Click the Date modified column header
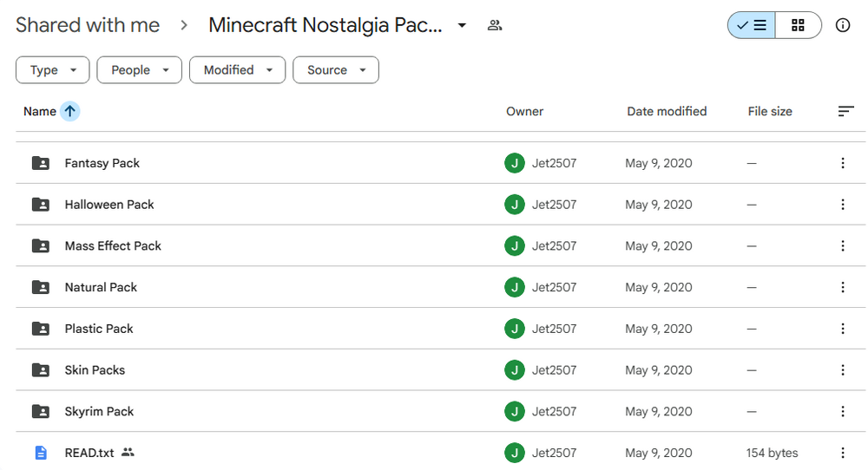The height and width of the screenshot is (470, 868). pyautogui.click(x=667, y=111)
